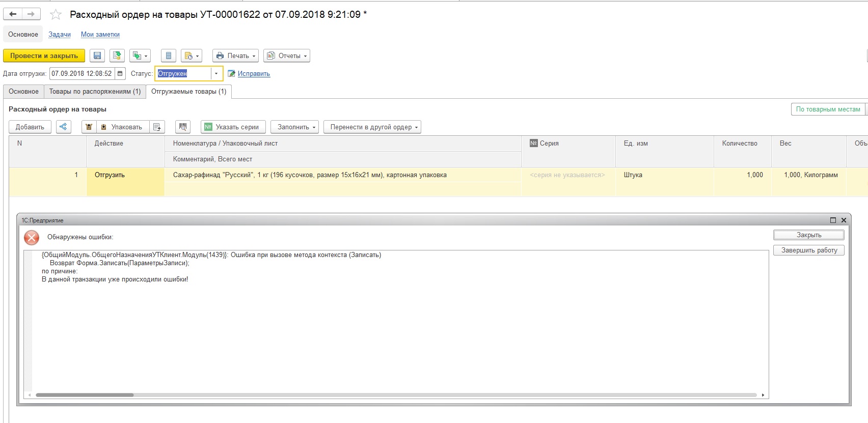Expand the Статус dropdown list

[x=216, y=74]
